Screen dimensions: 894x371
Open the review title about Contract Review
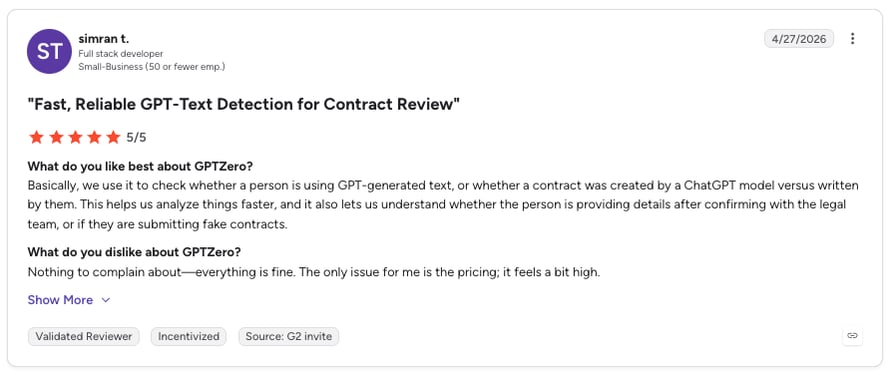click(x=244, y=105)
